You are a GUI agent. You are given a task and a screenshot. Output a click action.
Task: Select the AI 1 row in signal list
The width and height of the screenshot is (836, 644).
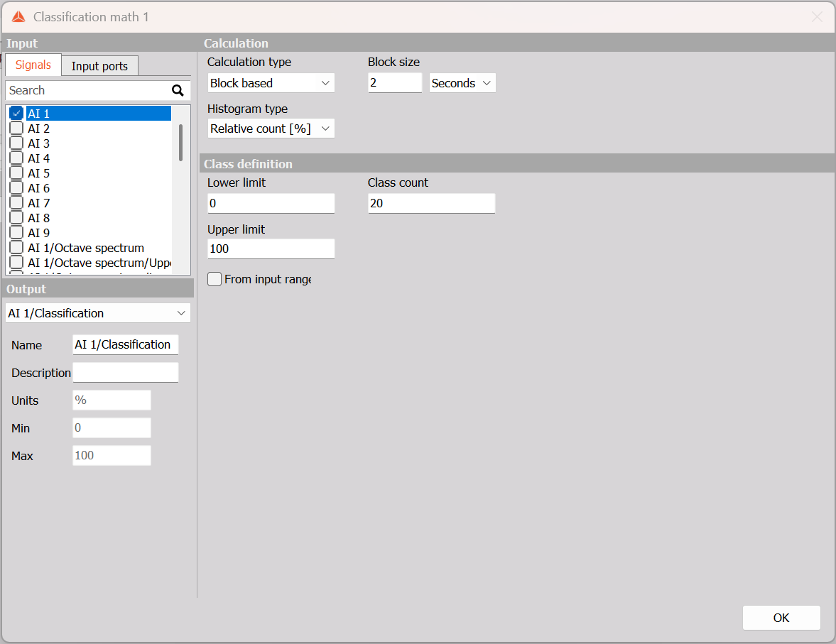99,113
